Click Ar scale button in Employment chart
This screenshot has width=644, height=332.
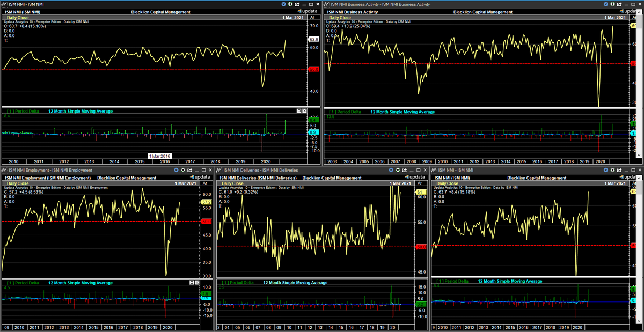click(x=206, y=183)
